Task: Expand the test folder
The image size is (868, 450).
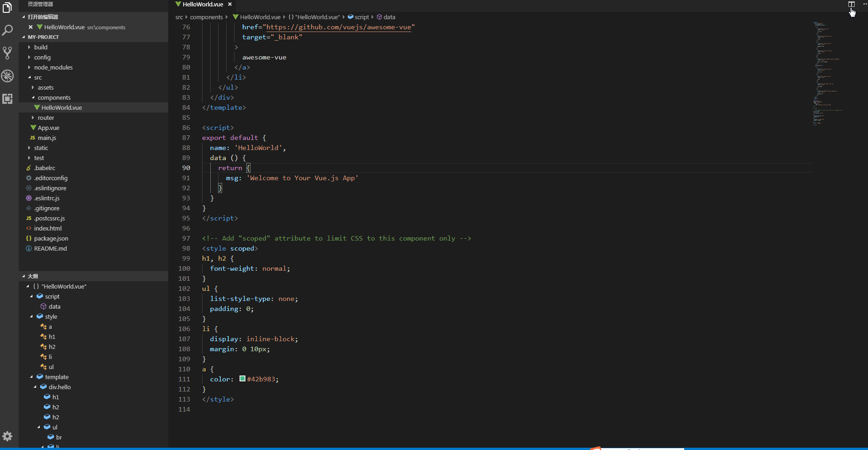Action: pyautogui.click(x=29, y=158)
